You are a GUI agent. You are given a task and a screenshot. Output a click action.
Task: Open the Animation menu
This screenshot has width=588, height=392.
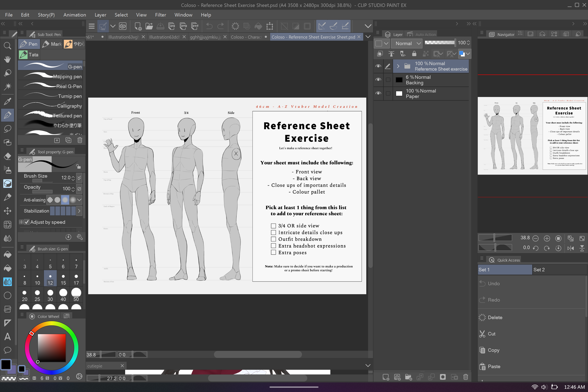coord(75,15)
